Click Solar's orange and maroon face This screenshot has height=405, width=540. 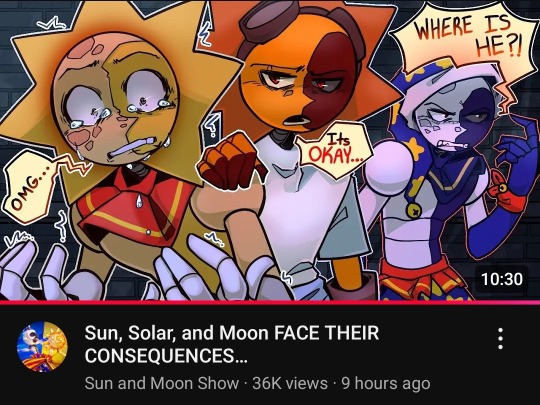click(x=299, y=76)
